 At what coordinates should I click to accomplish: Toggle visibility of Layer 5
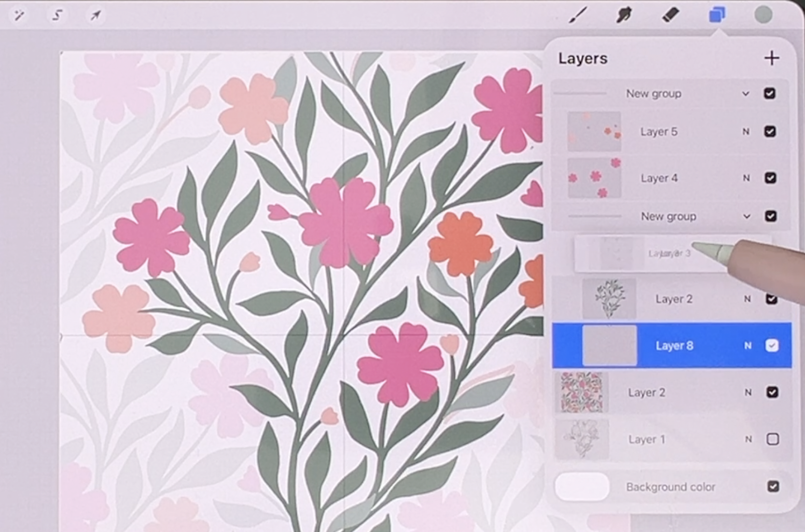[770, 131]
